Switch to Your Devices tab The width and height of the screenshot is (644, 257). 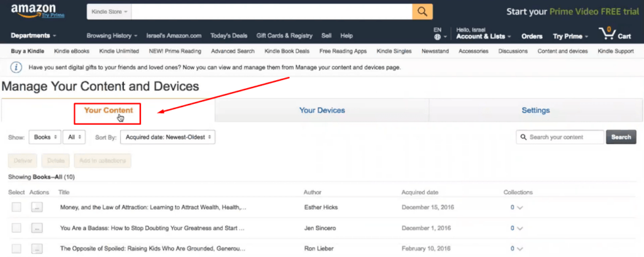click(x=322, y=111)
